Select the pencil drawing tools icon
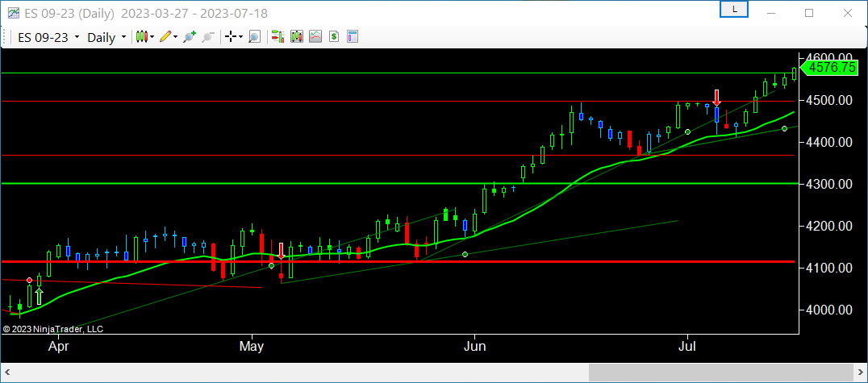 (x=165, y=37)
